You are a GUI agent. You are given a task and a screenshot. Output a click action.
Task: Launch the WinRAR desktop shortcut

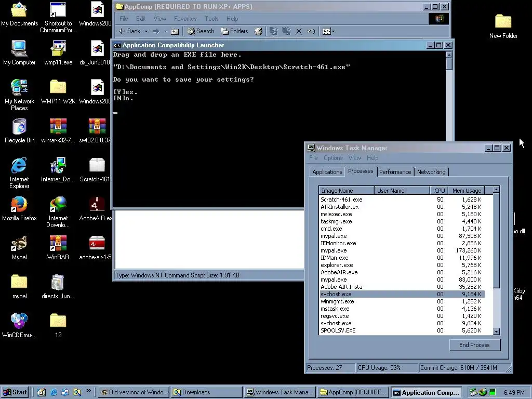click(x=58, y=248)
